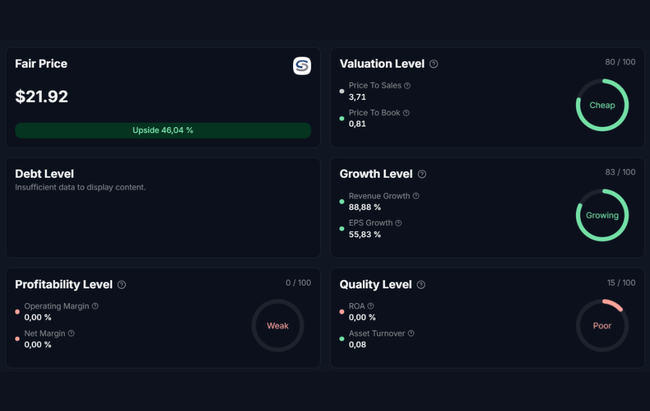Click the Operating Margin info icon
Screen dimensions: 650x411
click(95, 306)
